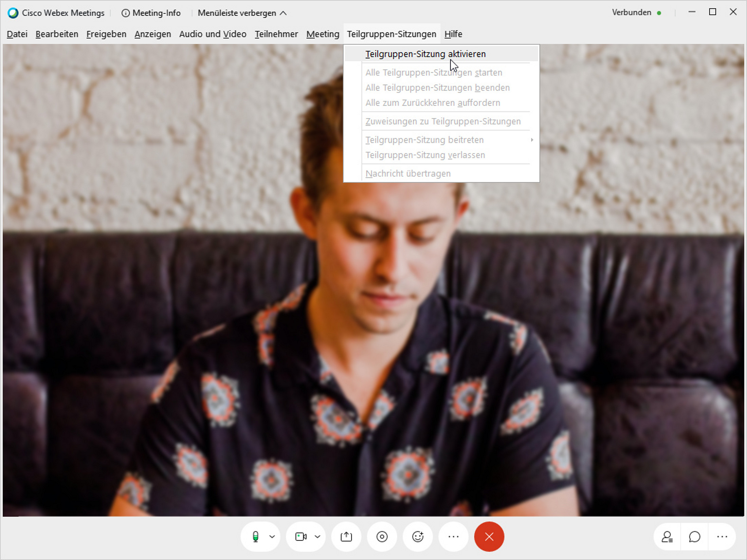
Task: Mute the microphone button
Action: pos(255,537)
